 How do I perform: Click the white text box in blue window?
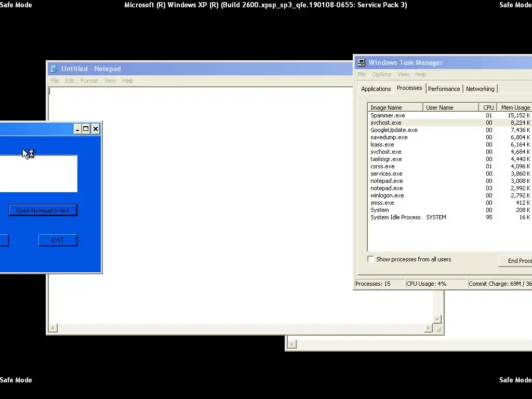[38, 174]
